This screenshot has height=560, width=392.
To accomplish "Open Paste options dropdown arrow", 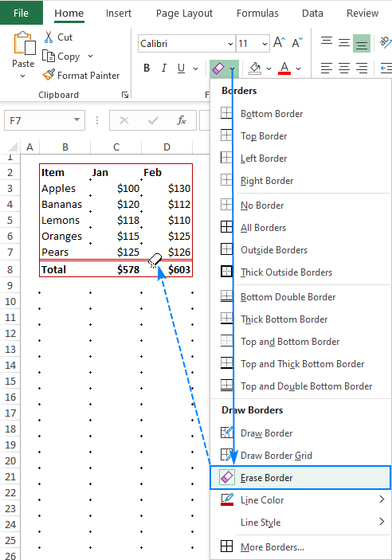I will pyautogui.click(x=23, y=76).
